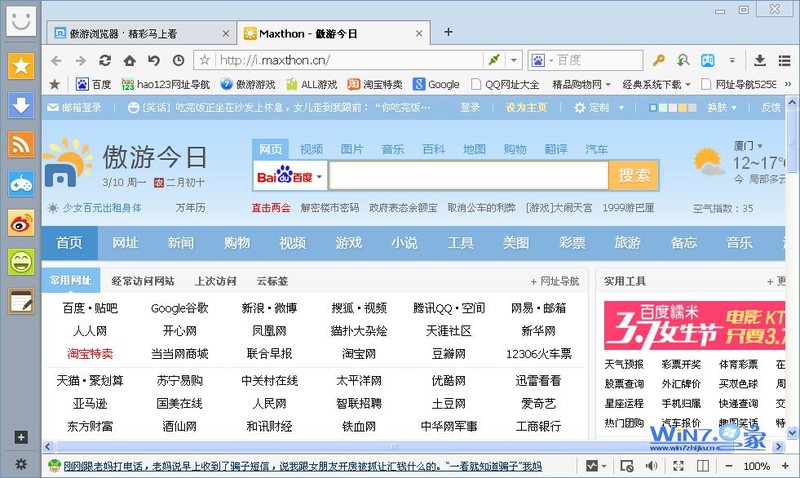Viewport: 800px width, 478px height.
Task: Open the password key icon
Action: click(659, 60)
